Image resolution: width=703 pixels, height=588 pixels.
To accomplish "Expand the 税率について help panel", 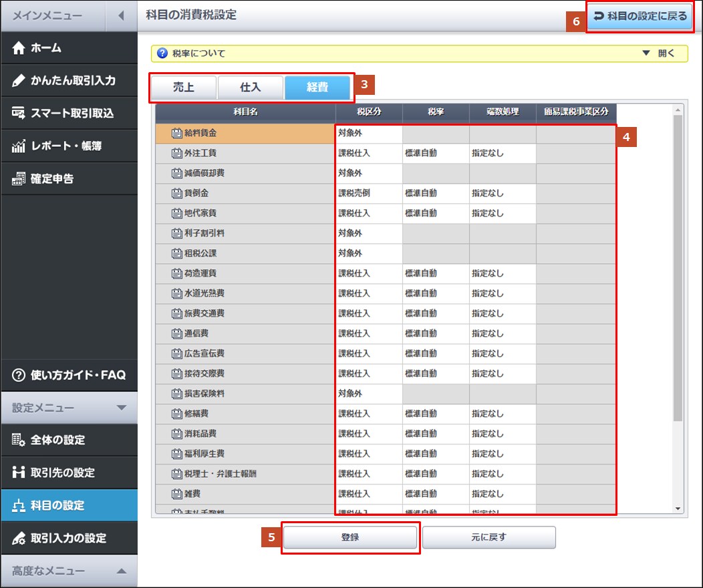I will [658, 53].
